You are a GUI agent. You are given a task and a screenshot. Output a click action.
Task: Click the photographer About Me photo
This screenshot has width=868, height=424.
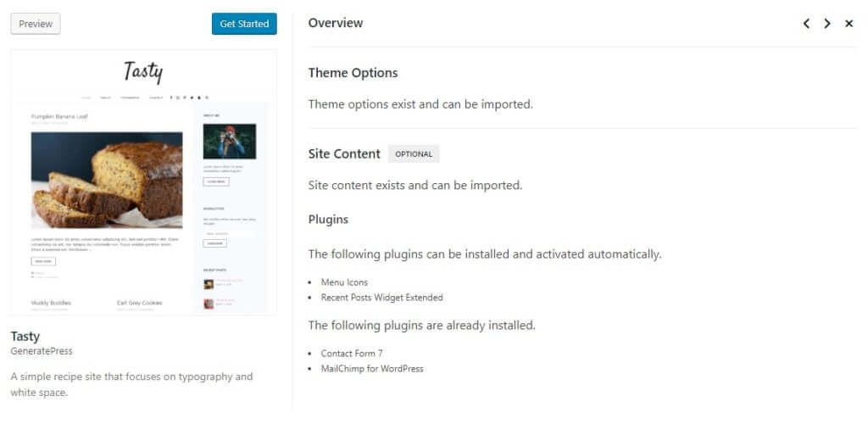pyautogui.click(x=229, y=141)
